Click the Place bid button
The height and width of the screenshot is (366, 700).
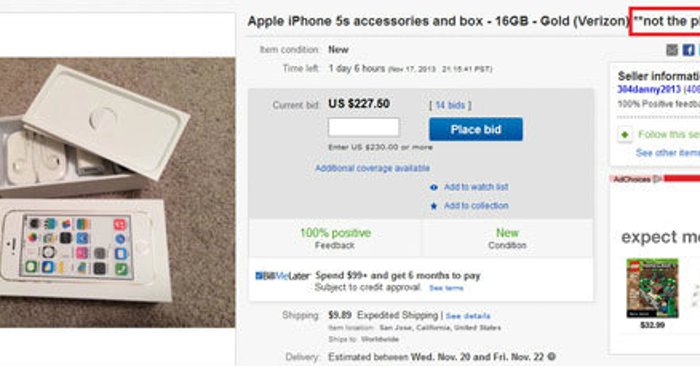476,129
